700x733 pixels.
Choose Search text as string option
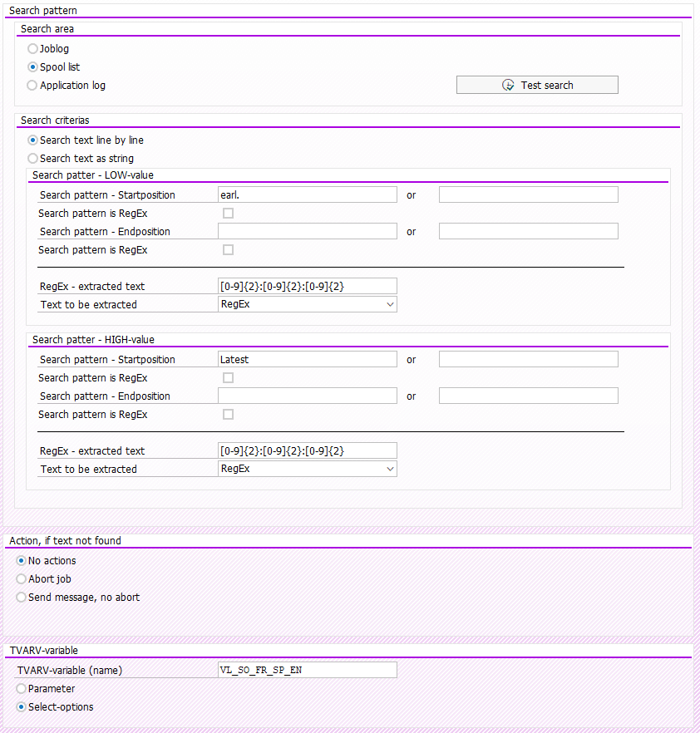32,159
